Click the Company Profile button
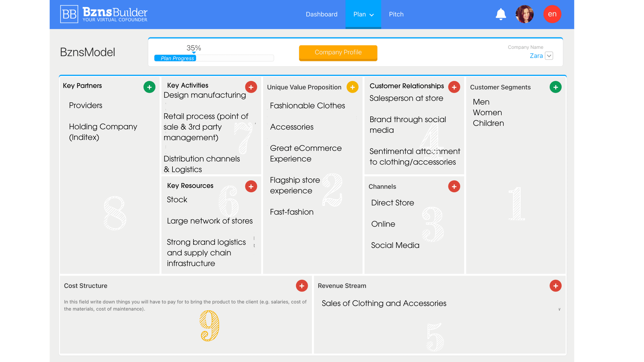 (x=338, y=52)
